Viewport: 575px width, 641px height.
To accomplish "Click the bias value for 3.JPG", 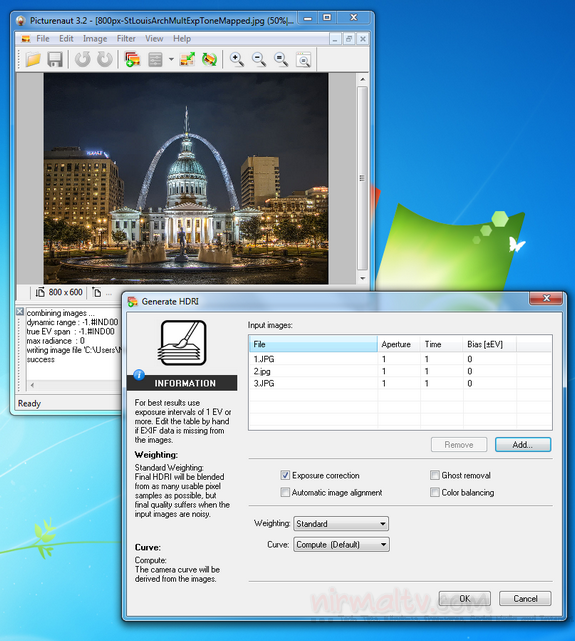I will pyautogui.click(x=470, y=383).
